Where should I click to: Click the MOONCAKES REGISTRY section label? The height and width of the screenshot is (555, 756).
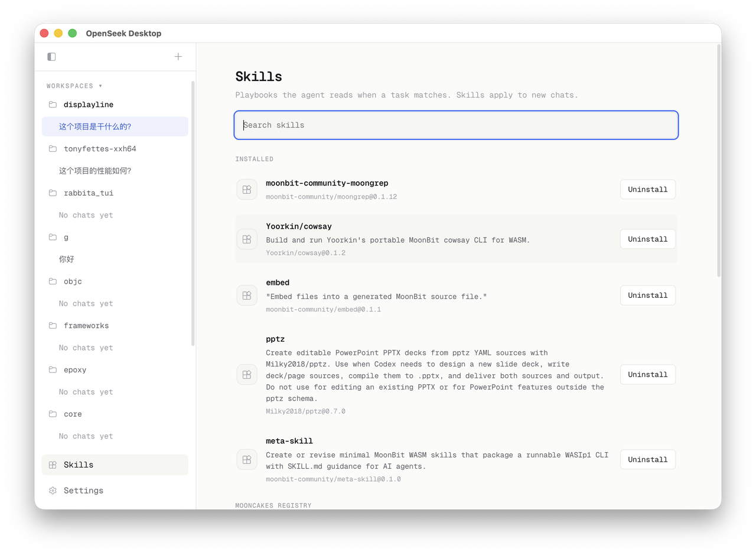(x=273, y=506)
